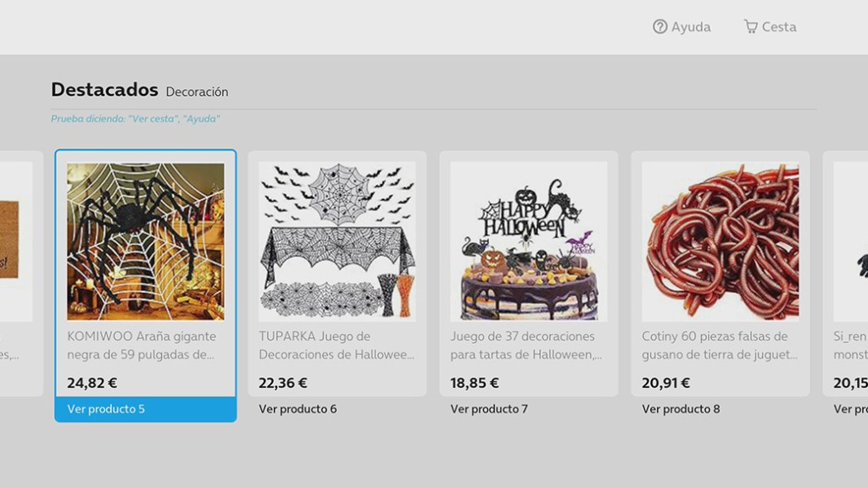Click the Decoración category label
Image resolution: width=868 pixels, height=488 pixels.
[x=197, y=91]
